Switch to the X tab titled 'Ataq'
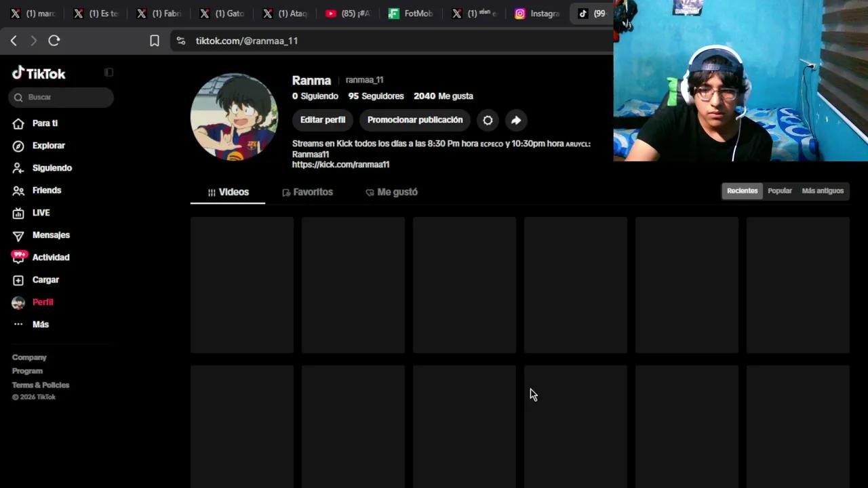Screen dimensions: 868x488 284,14
